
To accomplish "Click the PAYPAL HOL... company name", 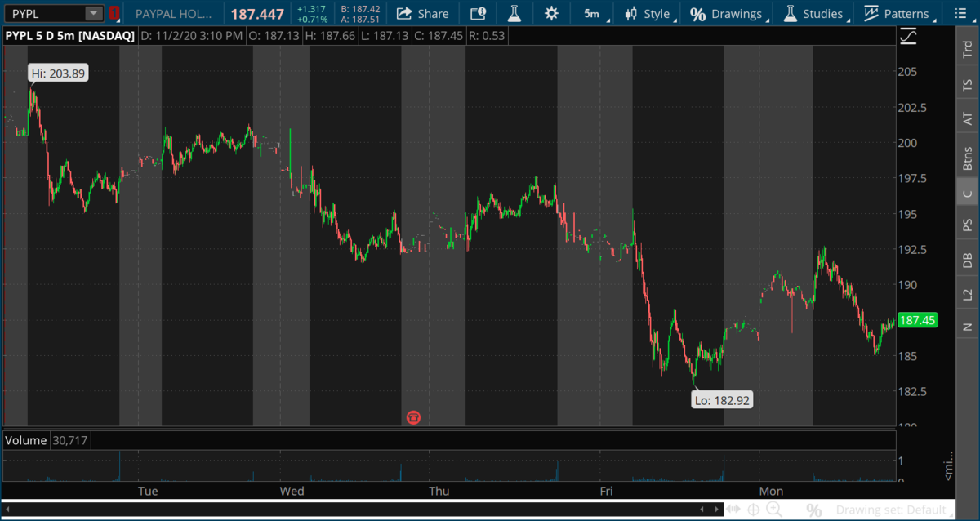I will [174, 14].
